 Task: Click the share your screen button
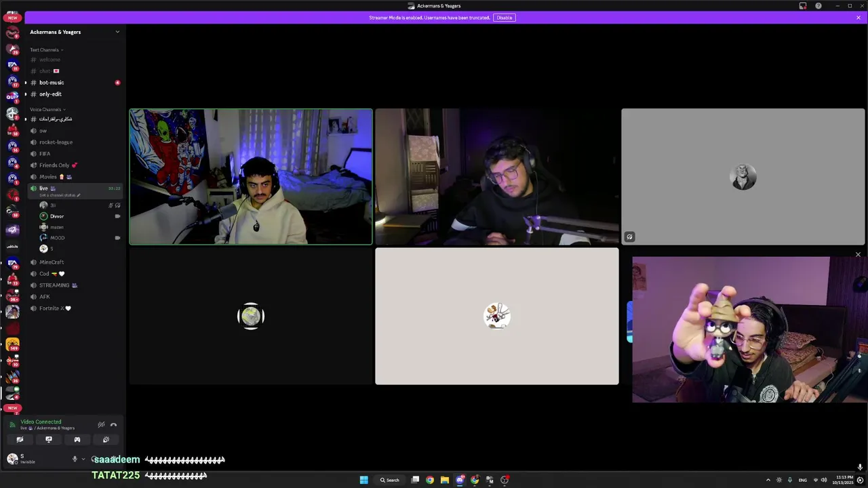[48, 440]
